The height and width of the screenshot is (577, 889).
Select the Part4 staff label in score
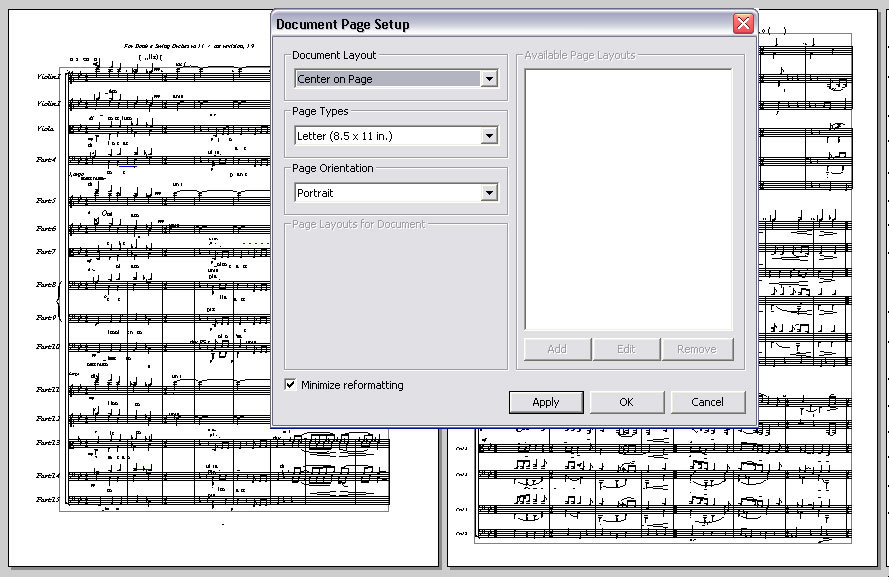point(46,160)
